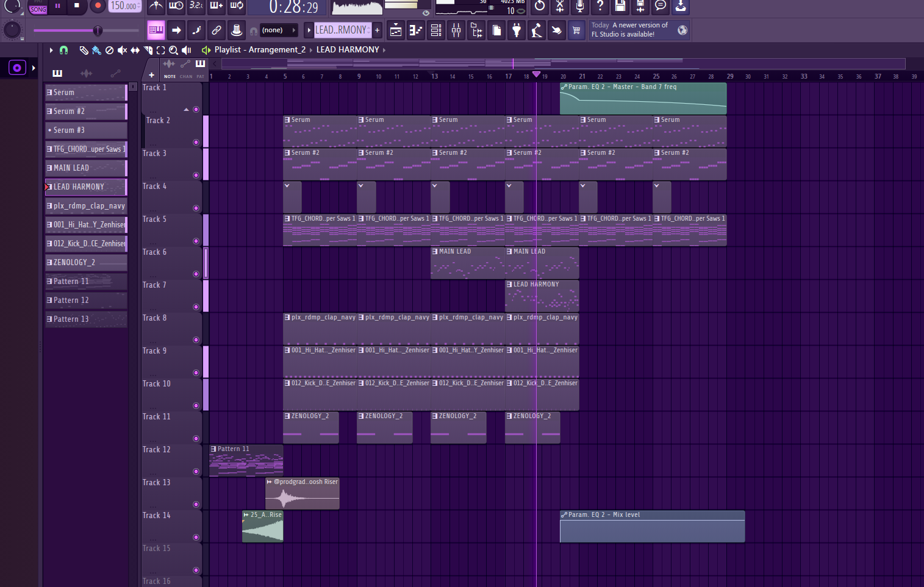This screenshot has width=924, height=587.
Task: Expand the playlist options menu arrow
Action: tap(51, 50)
